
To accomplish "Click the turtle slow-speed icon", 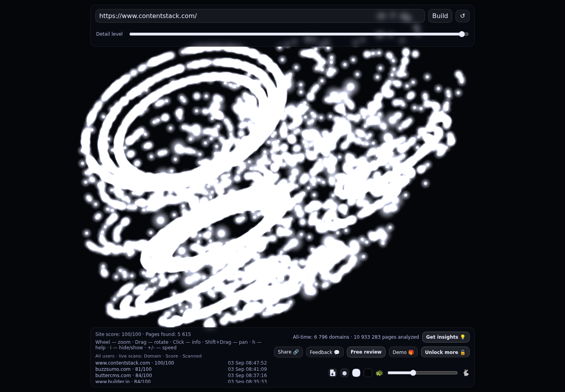I will point(379,373).
